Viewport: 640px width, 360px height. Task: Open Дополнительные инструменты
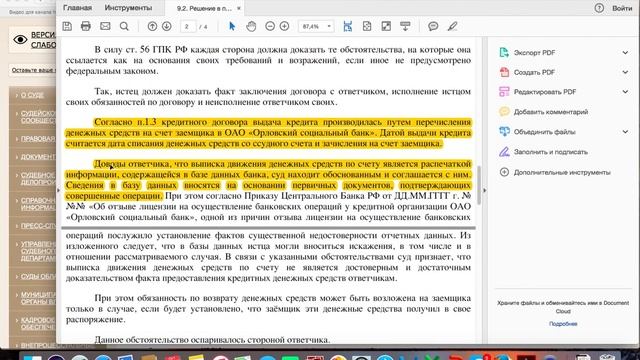(x=562, y=172)
